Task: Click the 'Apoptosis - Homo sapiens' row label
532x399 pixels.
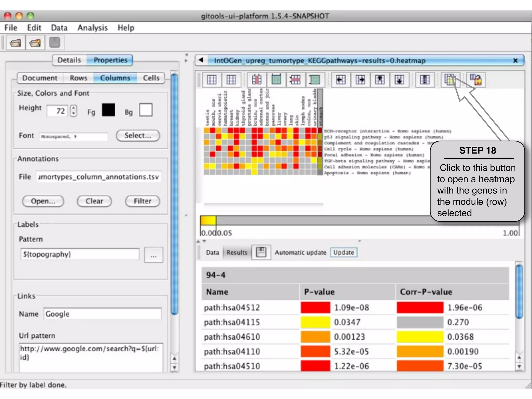Action: point(367,173)
